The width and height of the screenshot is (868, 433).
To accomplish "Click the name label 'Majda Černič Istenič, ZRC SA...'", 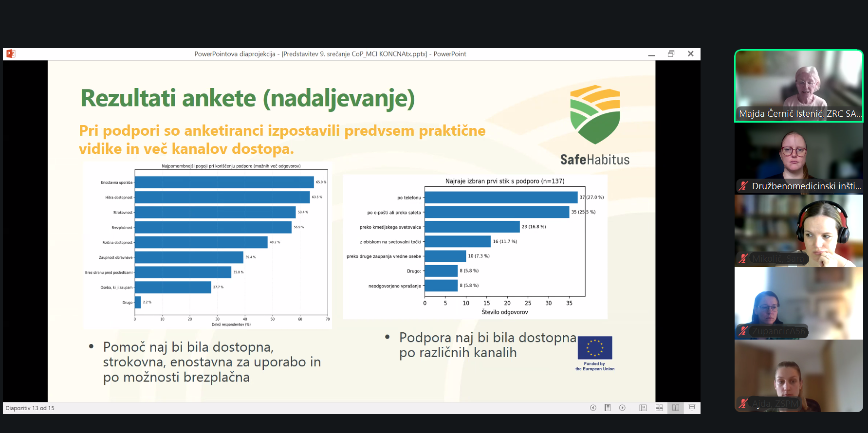I will [x=800, y=114].
